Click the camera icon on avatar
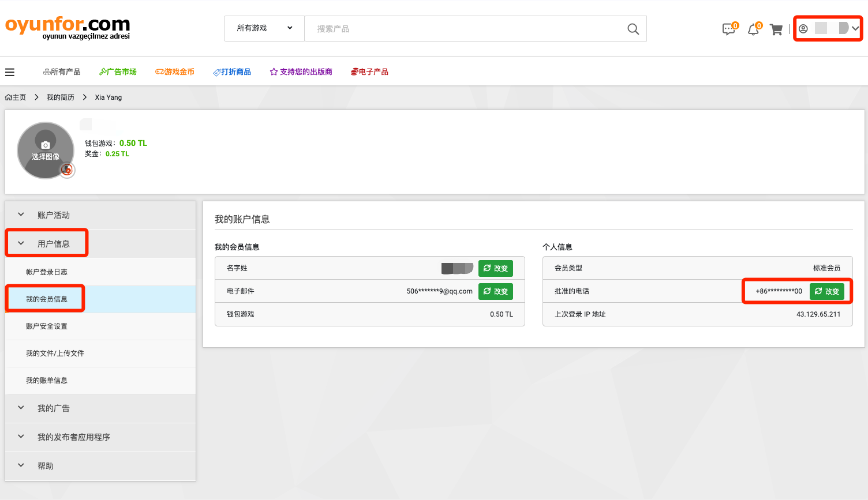This screenshot has height=500, width=868. (46, 145)
